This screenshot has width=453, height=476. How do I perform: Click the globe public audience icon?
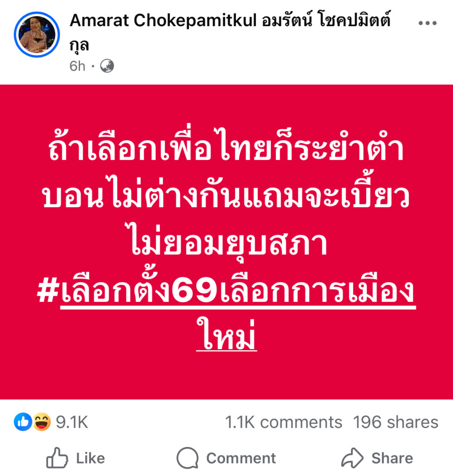tap(107, 66)
